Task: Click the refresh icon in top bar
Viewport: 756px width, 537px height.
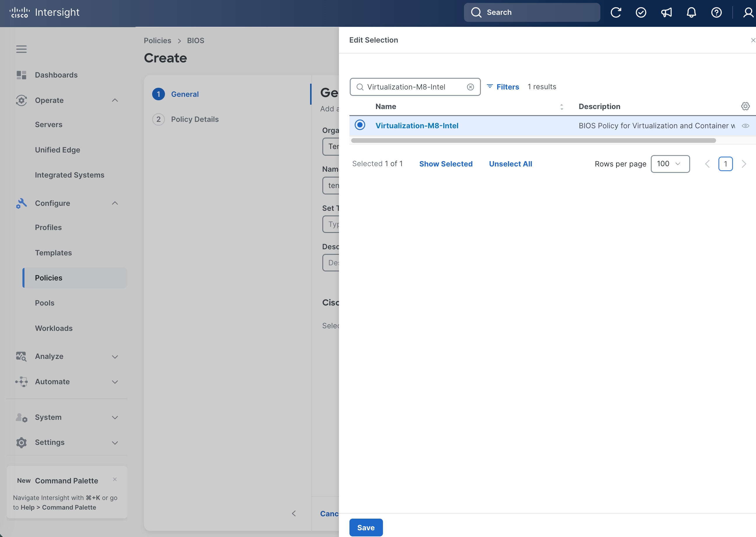Action: [616, 13]
